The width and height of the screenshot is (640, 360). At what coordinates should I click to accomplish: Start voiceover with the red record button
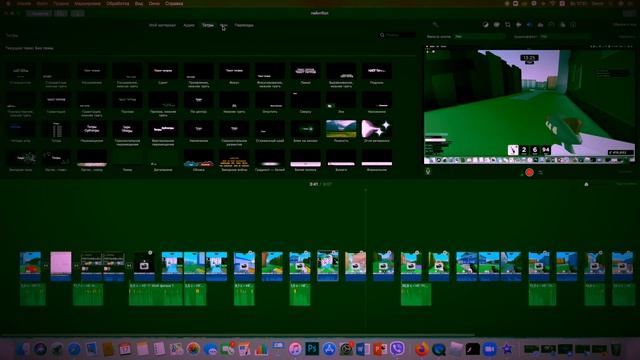529,173
